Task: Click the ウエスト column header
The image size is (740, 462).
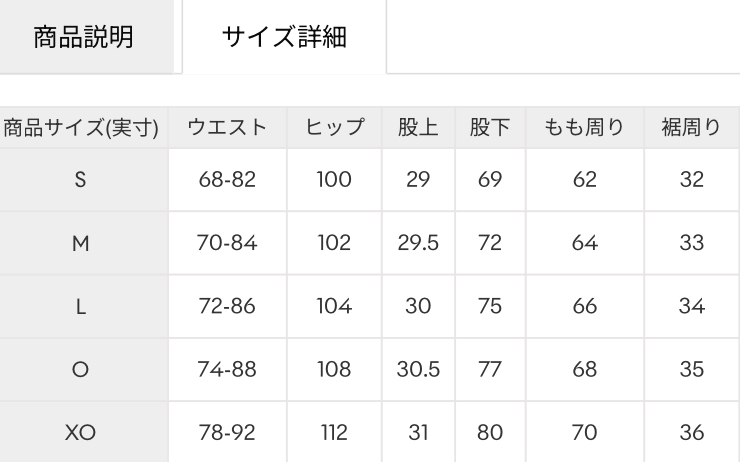Action: tap(228, 128)
